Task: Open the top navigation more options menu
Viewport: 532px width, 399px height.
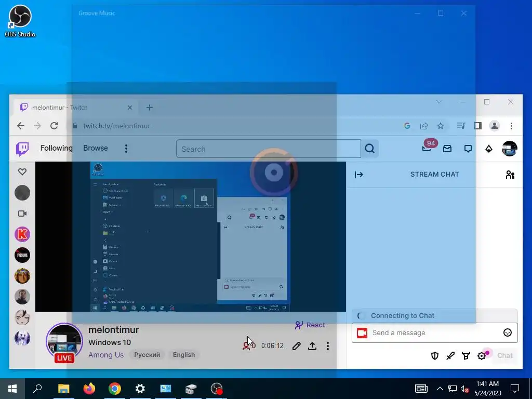Action: point(126,149)
